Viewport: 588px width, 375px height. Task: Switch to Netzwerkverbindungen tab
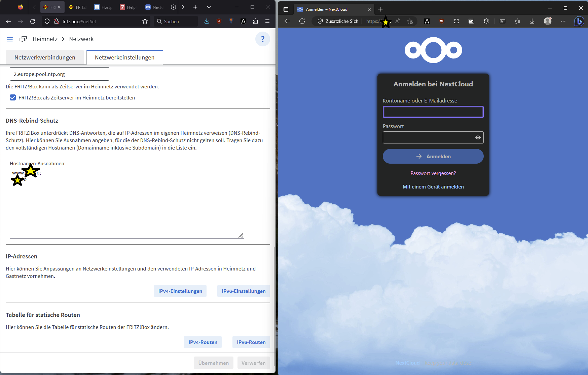tap(45, 57)
